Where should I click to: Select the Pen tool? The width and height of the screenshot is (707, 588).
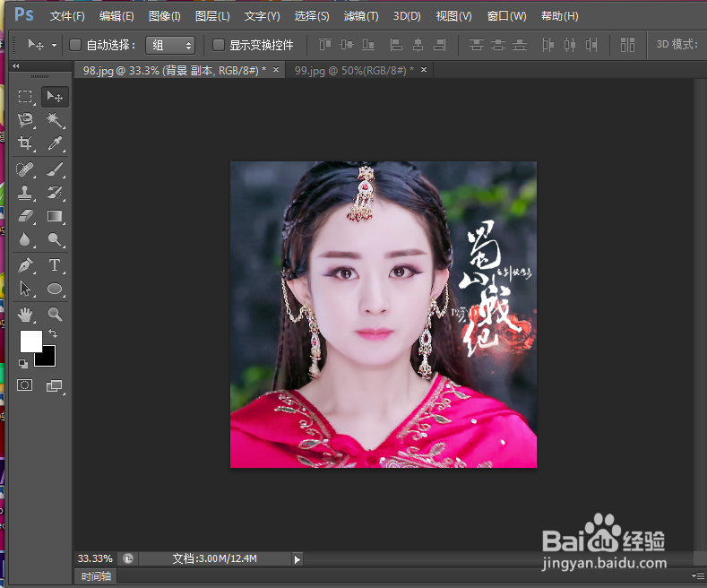click(x=25, y=265)
